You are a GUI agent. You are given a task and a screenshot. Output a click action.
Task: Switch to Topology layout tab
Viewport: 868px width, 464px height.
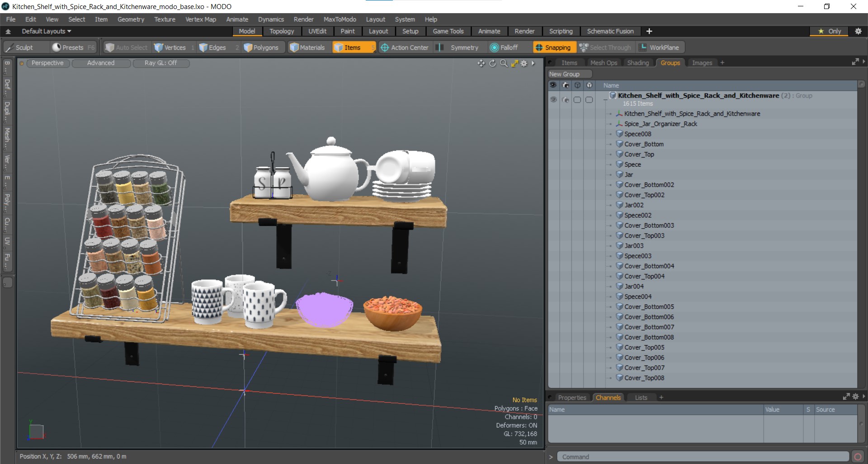pos(282,31)
